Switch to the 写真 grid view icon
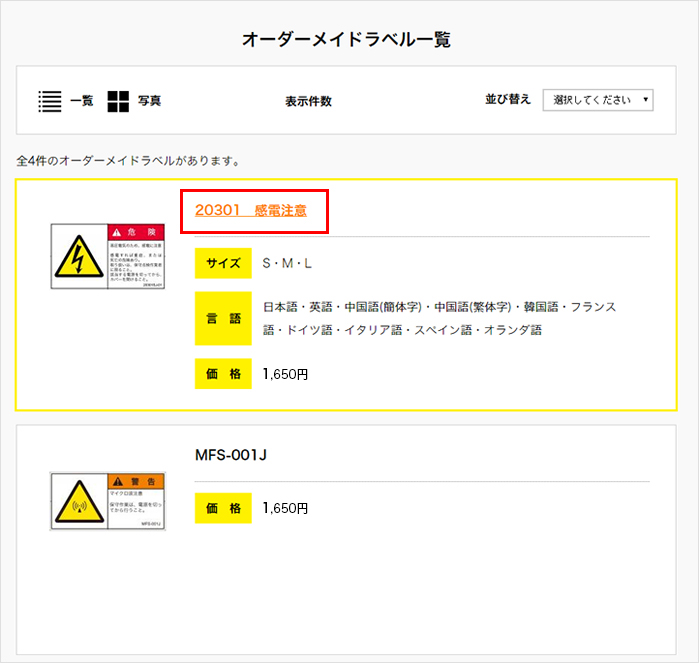The width and height of the screenshot is (699, 663). click(119, 100)
